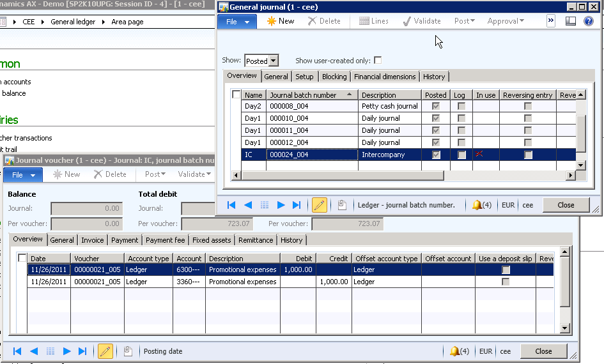Check deposit slip box in first voucher row
Screen dimensions: 604x364
[x=506, y=269]
